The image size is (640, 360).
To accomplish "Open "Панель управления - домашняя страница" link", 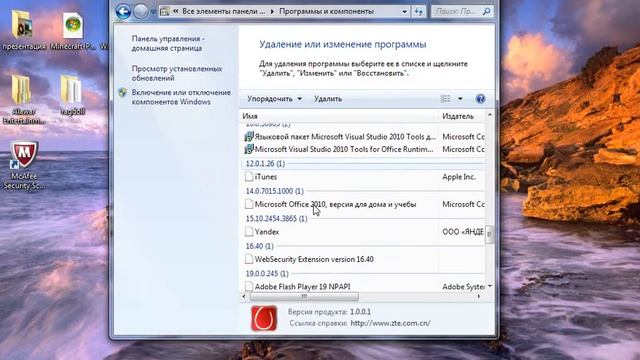I will point(168,43).
